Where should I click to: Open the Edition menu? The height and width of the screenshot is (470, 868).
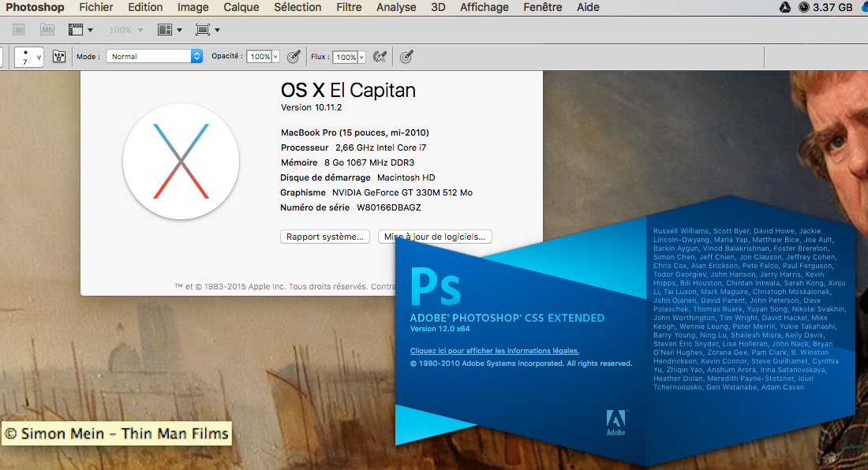tap(145, 7)
